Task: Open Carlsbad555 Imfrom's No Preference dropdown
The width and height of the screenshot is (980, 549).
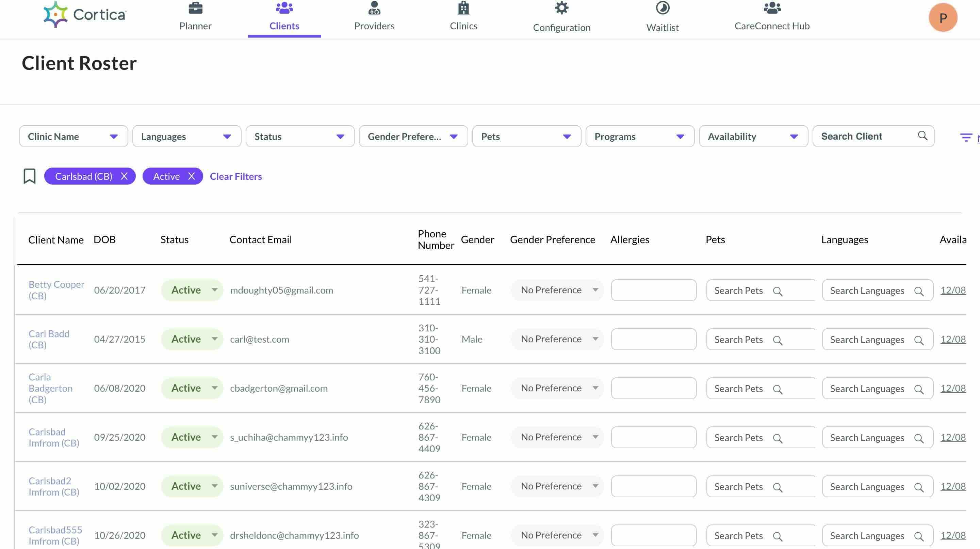Action: pos(557,535)
